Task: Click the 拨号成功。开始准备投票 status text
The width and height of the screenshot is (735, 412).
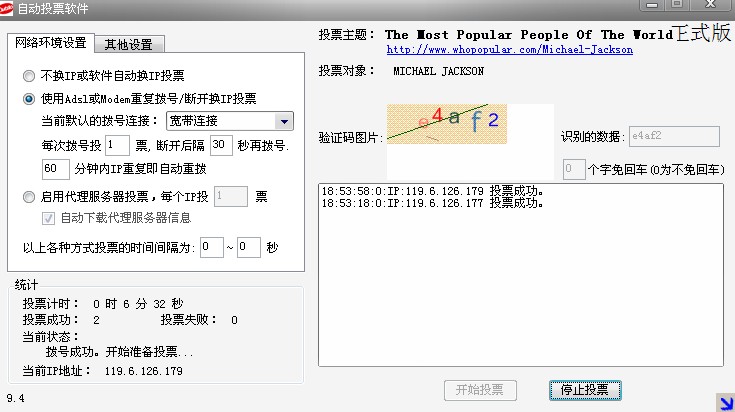Action: point(119,352)
